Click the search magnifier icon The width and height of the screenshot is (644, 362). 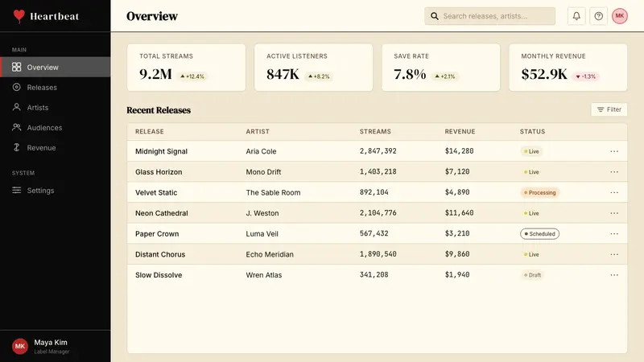434,16
